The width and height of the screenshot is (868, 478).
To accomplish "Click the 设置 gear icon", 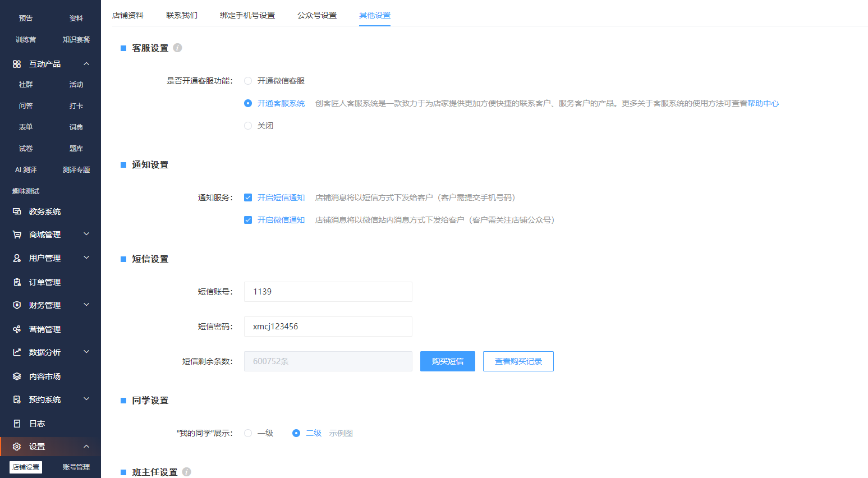I will (17, 447).
